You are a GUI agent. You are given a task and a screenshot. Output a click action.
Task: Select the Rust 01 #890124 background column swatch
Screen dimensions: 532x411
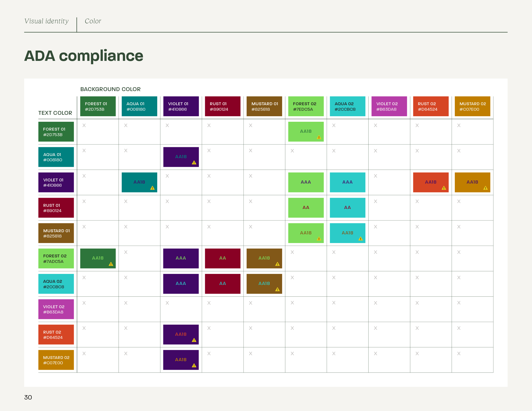pyautogui.click(x=223, y=106)
